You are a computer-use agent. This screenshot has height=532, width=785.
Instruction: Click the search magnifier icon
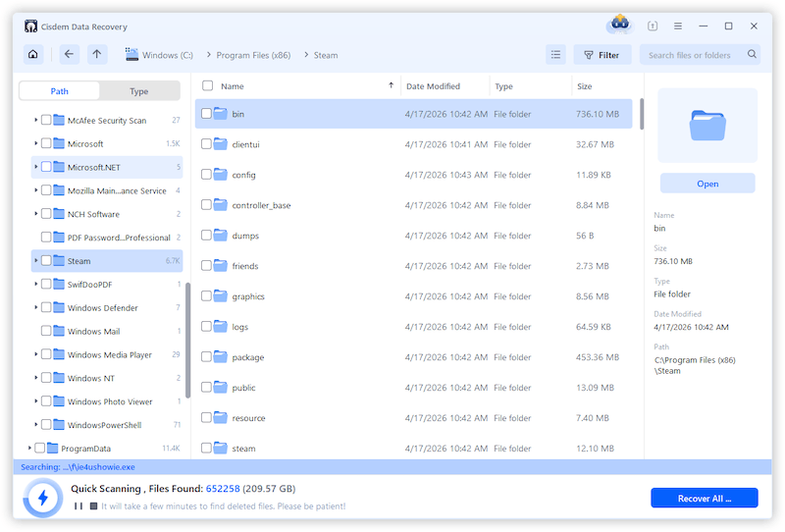coord(752,54)
